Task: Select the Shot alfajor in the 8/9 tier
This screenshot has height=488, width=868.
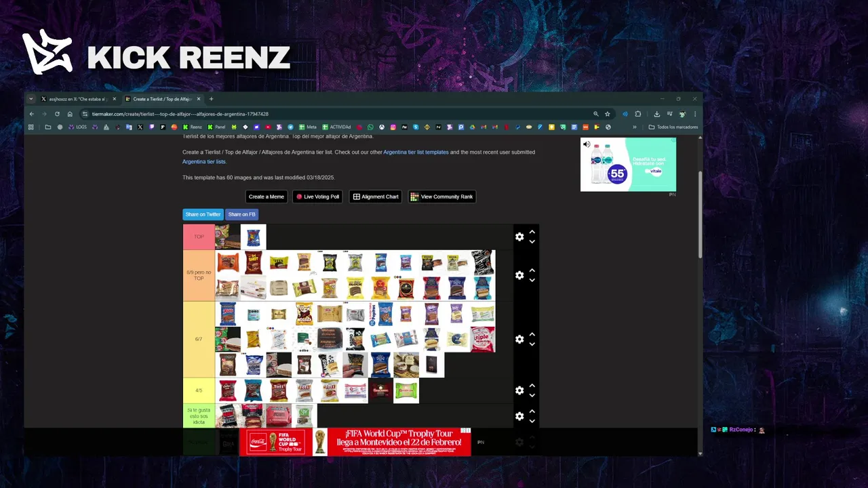Action: pos(253,262)
